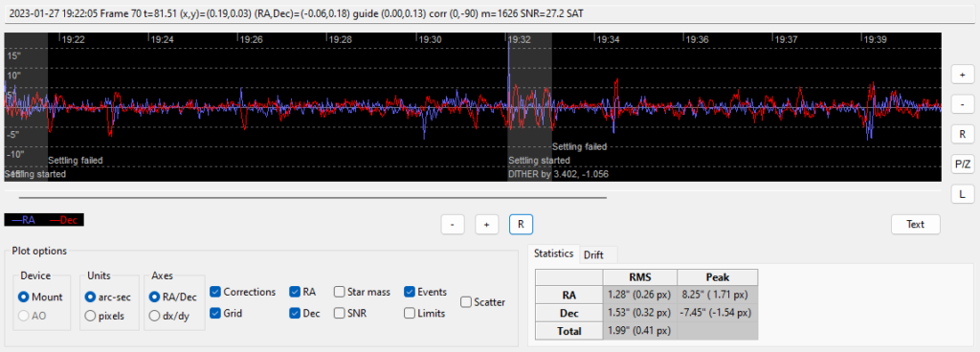
Task: Open the Text view button
Action: (915, 224)
